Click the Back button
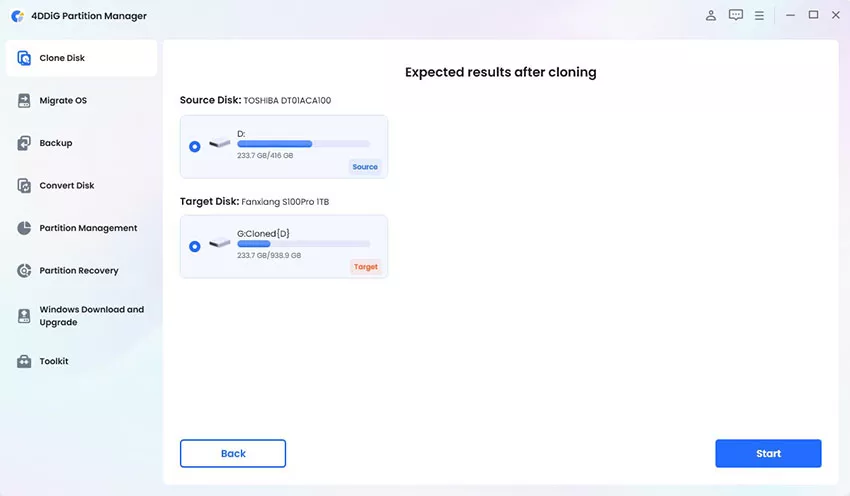850x496 pixels. 233,453
